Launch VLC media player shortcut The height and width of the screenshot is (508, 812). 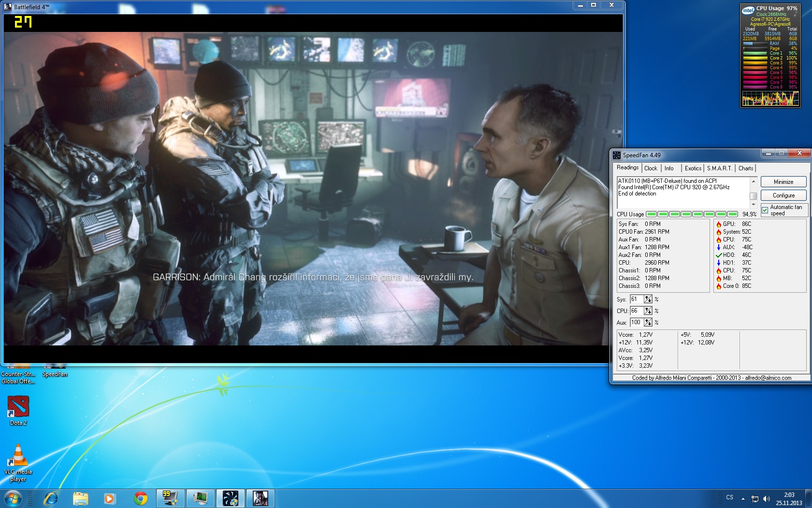coord(18,456)
